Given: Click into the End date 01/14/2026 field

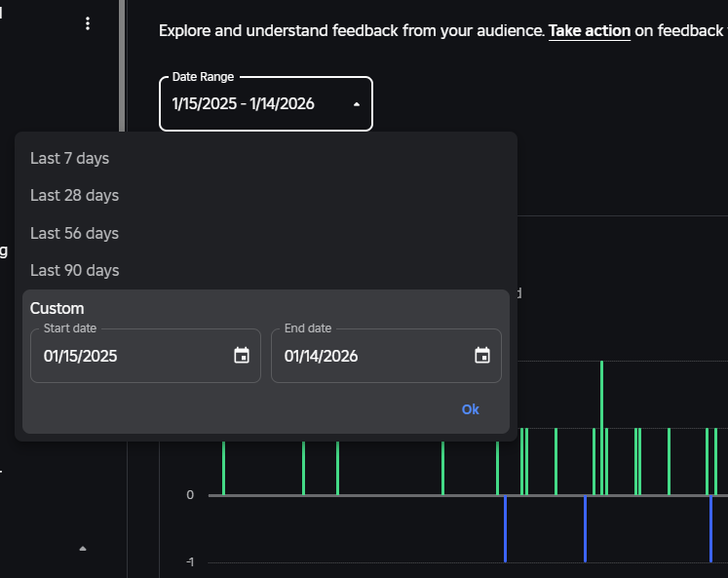Looking at the screenshot, I should (386, 356).
